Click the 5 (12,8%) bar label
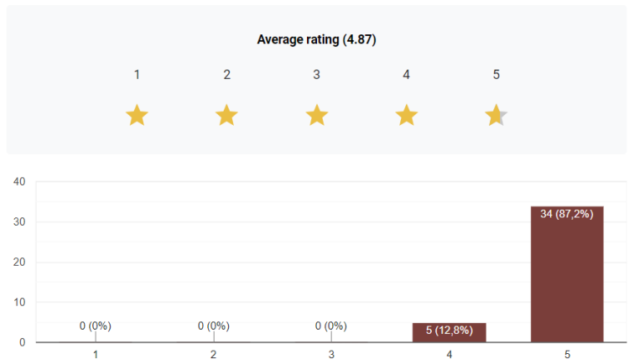Viewport: 629px width, 364px height. click(449, 330)
